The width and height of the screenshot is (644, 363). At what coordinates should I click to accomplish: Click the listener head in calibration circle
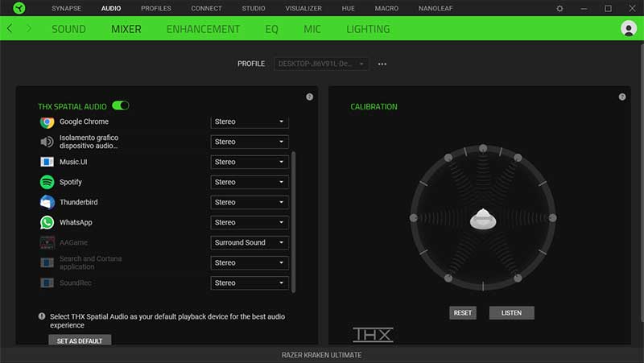click(483, 218)
